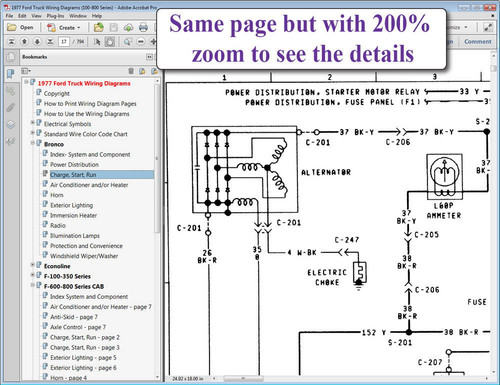Select the arrow Selection tool
This screenshot has width=500, height=385.
(97, 42)
